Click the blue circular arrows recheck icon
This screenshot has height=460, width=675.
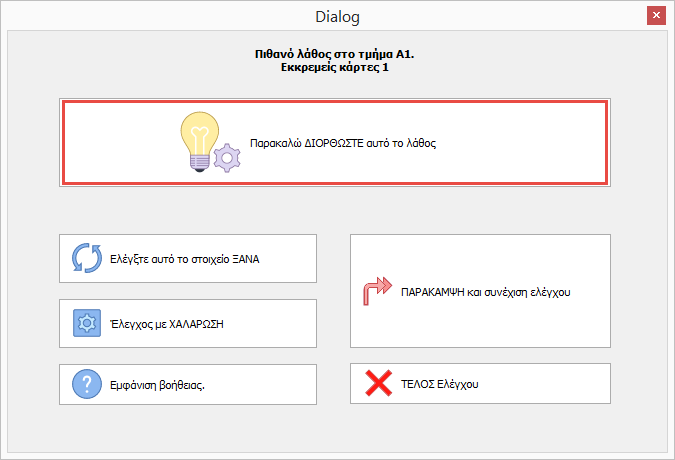click(x=85, y=258)
